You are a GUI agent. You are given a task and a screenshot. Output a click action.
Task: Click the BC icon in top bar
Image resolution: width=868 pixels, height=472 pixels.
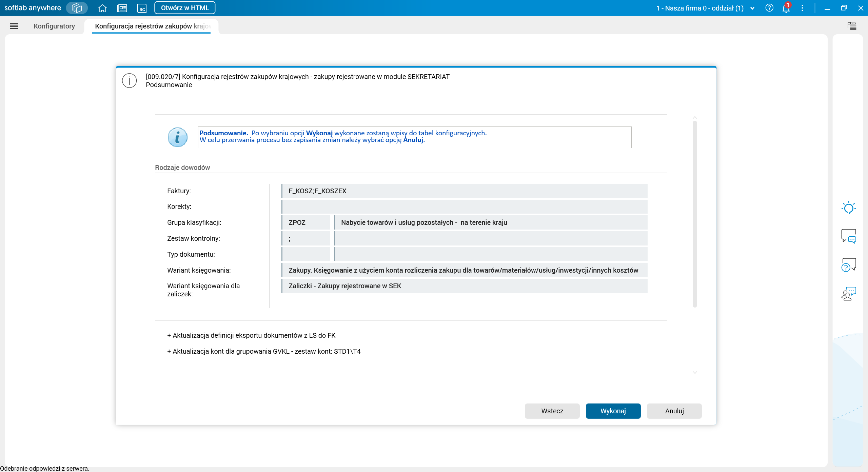click(x=142, y=8)
